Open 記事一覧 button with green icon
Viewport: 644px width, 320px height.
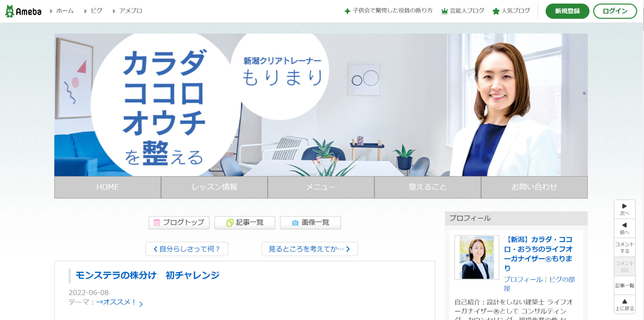pos(245,223)
